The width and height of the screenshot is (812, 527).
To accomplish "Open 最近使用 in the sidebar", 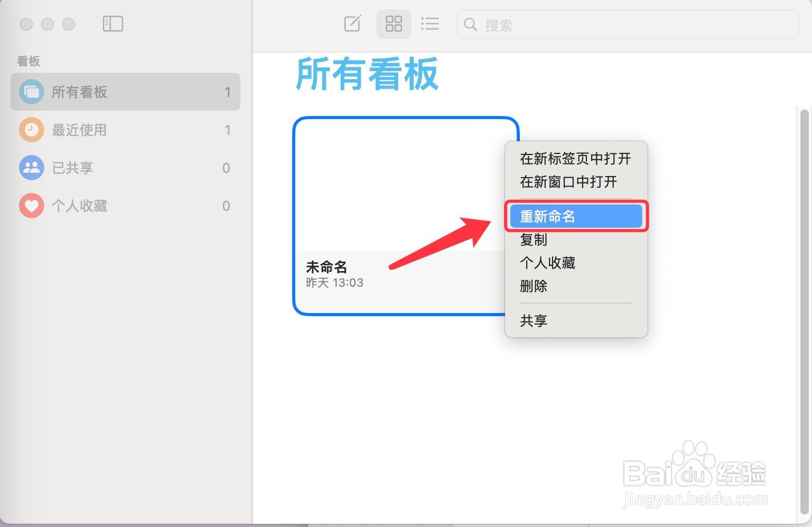I will pos(125,130).
